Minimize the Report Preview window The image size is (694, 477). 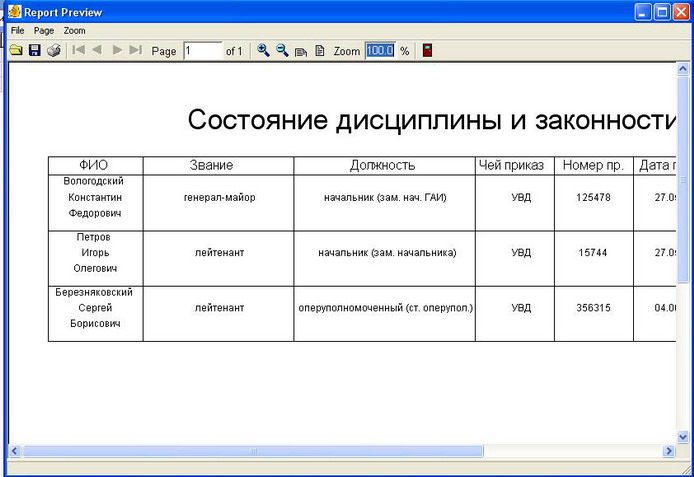643,12
